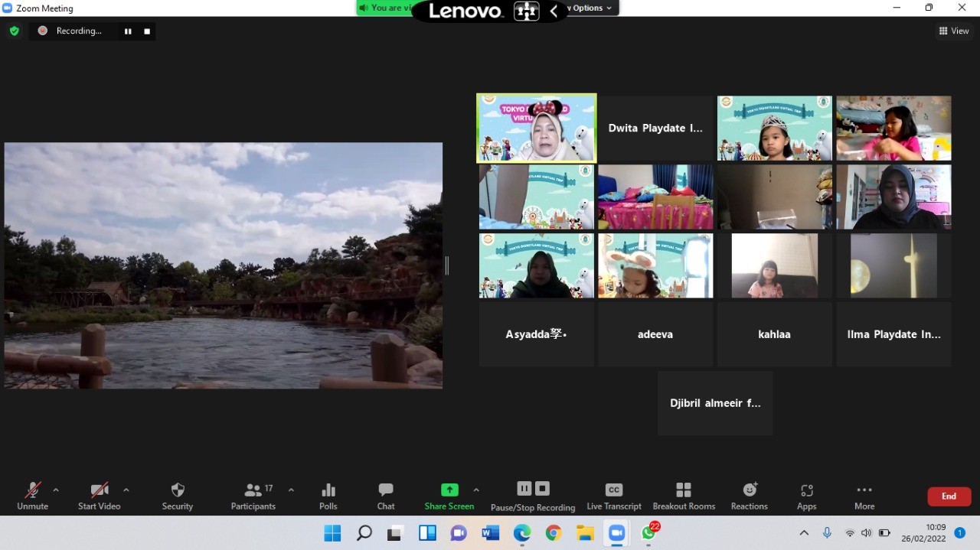The image size is (980, 550).
Task: Click the microphone icon in system tray
Action: [x=827, y=532]
